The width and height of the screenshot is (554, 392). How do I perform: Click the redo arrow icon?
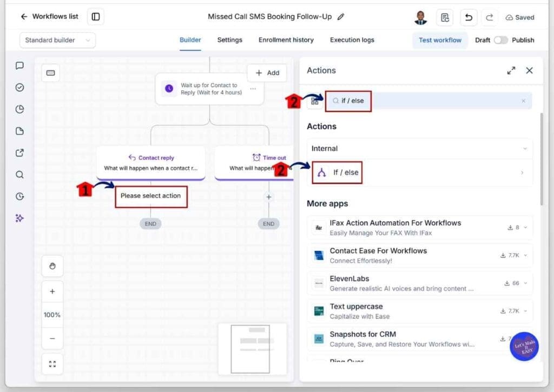point(489,17)
